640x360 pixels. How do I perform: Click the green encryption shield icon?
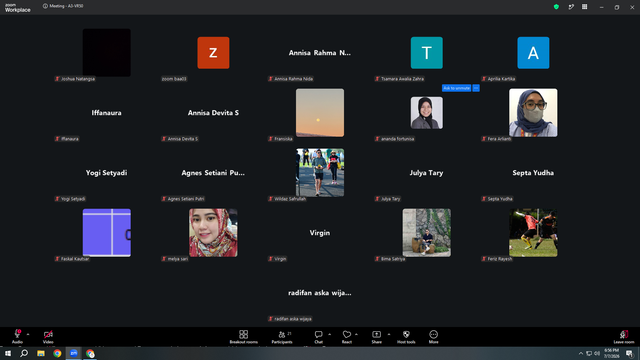556,7
